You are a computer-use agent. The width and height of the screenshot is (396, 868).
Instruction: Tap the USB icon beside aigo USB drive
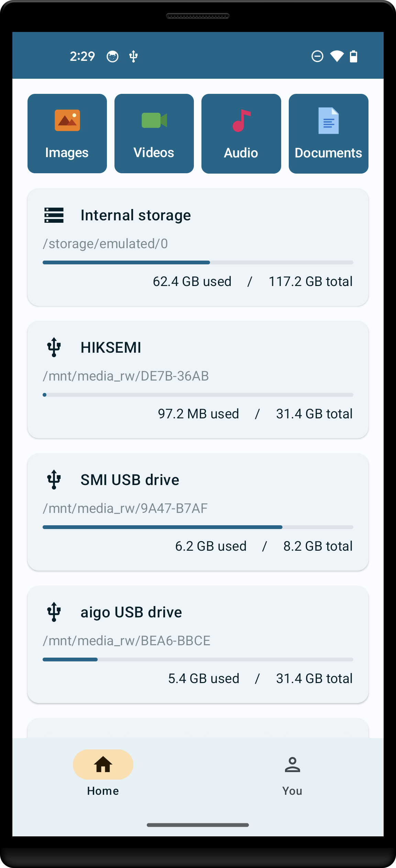pyautogui.click(x=54, y=612)
